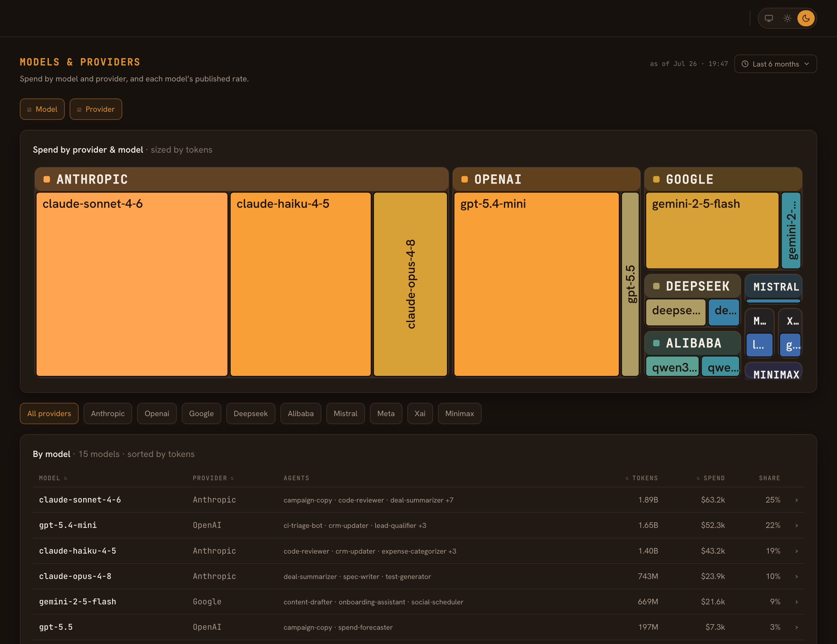Image resolution: width=837 pixels, height=644 pixels.
Task: Click the Google yellow color swatch
Action: 656,179
